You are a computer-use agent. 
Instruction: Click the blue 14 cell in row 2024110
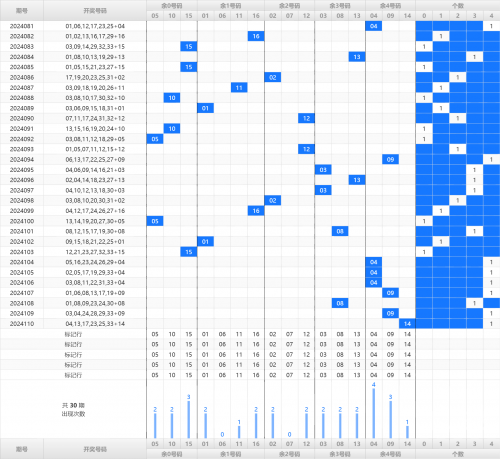(407, 324)
